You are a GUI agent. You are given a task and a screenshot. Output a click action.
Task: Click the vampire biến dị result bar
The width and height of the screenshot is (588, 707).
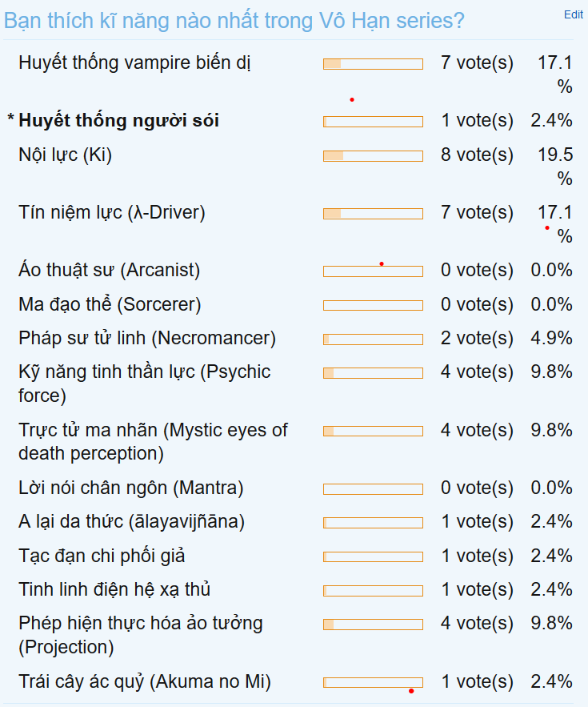tap(373, 63)
